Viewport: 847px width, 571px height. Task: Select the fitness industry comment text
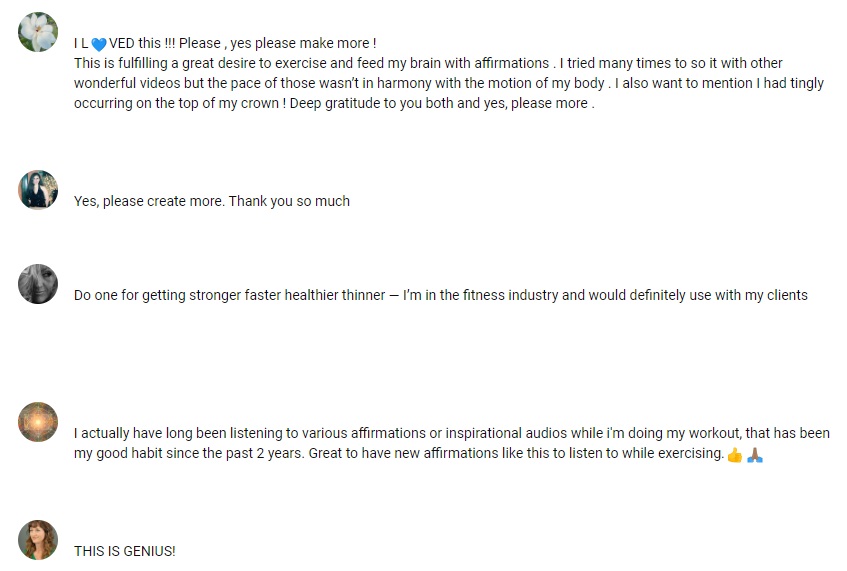click(441, 295)
